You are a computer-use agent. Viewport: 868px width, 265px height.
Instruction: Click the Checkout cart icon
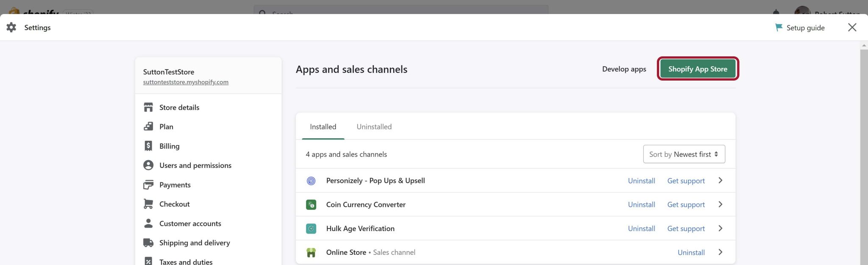[x=148, y=204]
